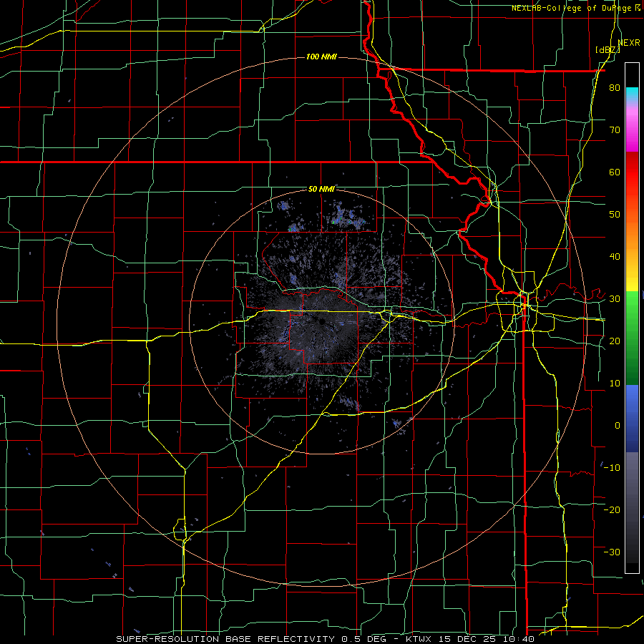Click the 50 NMI range ring label
The width and height of the screenshot is (644, 644).
321,190
